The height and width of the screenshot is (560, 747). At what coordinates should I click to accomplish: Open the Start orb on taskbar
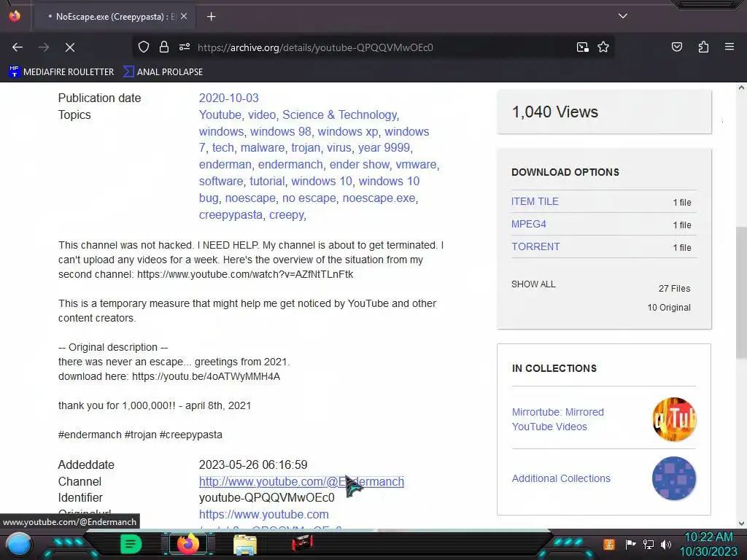coord(18,544)
